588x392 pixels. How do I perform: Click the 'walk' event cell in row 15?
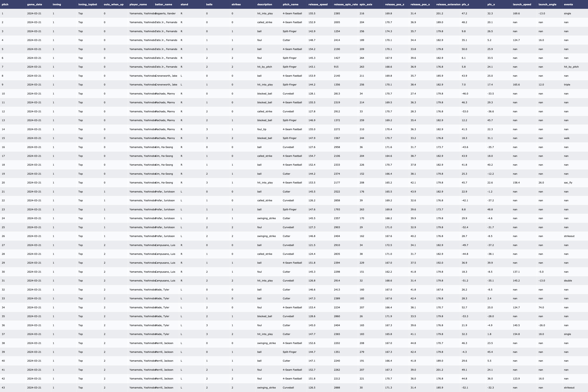[x=566, y=138]
